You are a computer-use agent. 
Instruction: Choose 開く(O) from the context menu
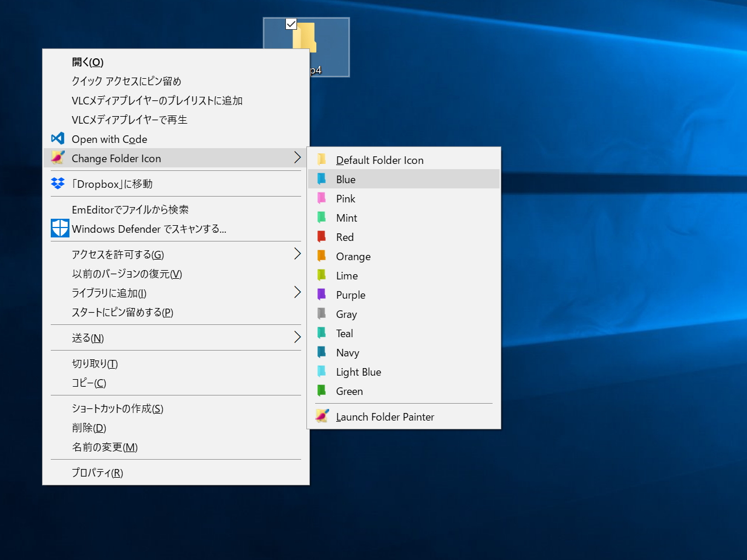pos(176,62)
